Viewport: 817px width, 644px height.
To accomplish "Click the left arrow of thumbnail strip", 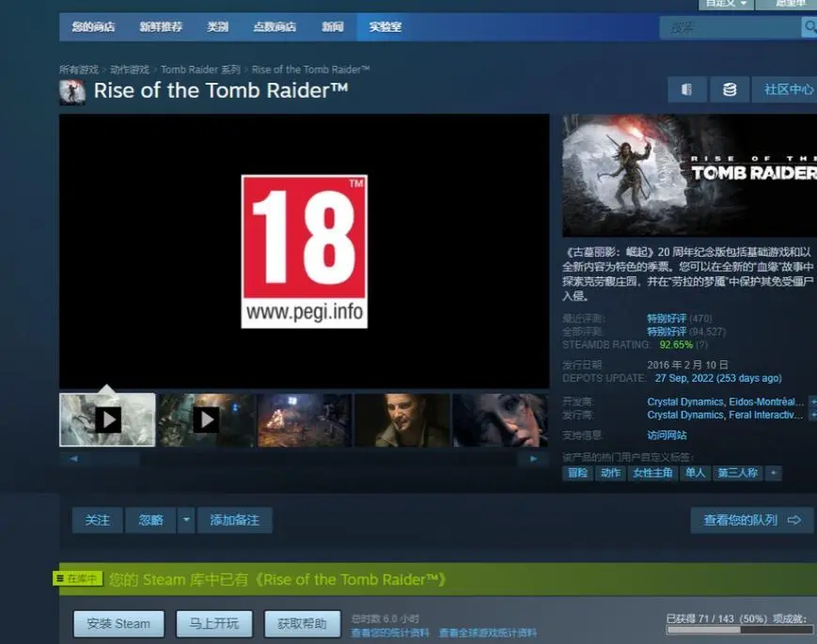I will tap(73, 459).
